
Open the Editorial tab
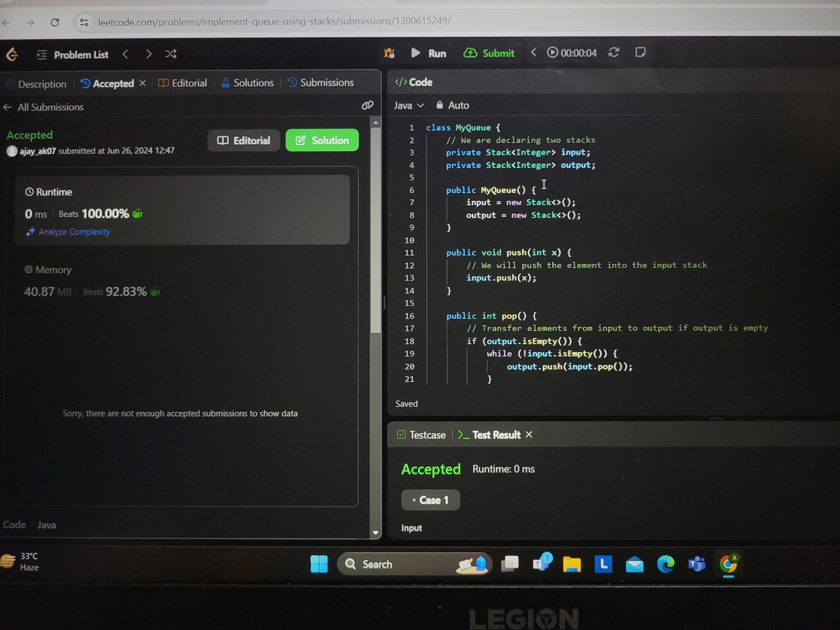pos(183,83)
